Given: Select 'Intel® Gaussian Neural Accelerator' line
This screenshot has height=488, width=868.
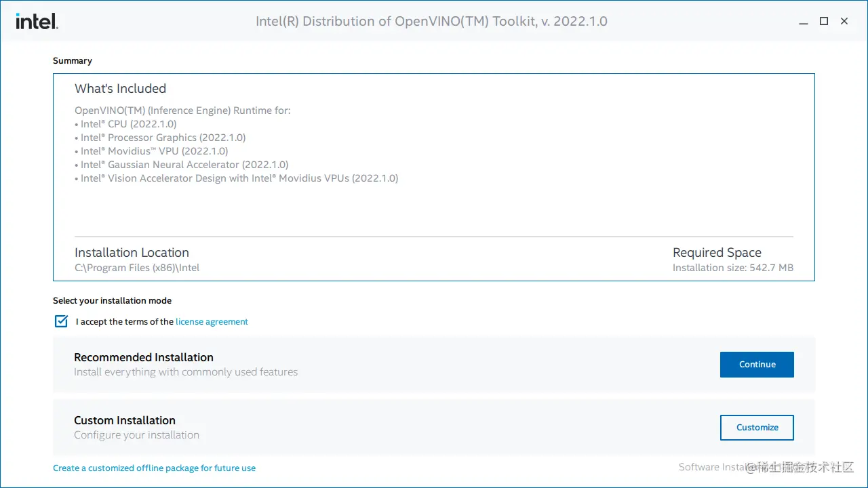Looking at the screenshot, I should 182,165.
